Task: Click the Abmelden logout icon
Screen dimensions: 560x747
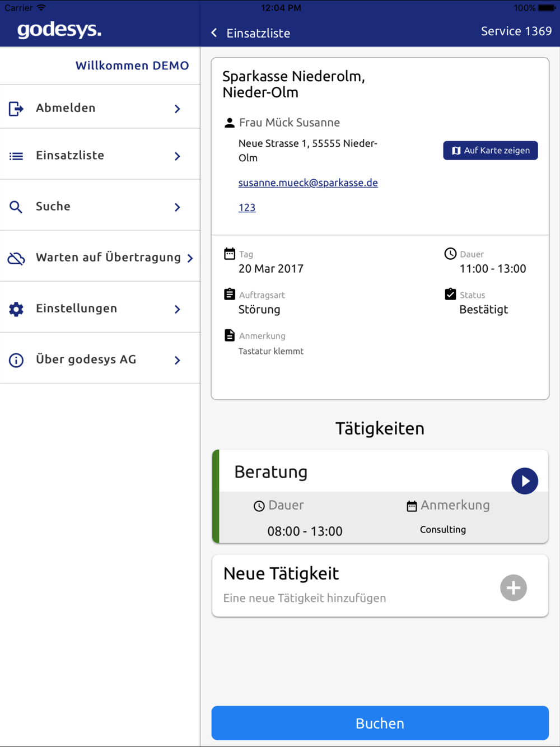Action: [x=16, y=108]
